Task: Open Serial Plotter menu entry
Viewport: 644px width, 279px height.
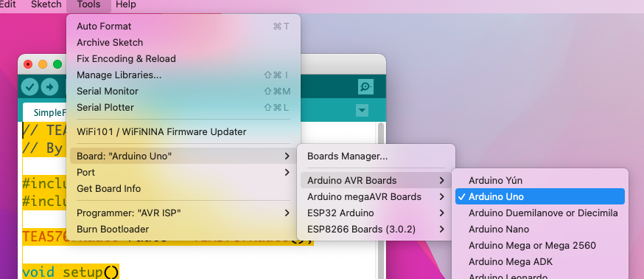Action: [x=183, y=108]
